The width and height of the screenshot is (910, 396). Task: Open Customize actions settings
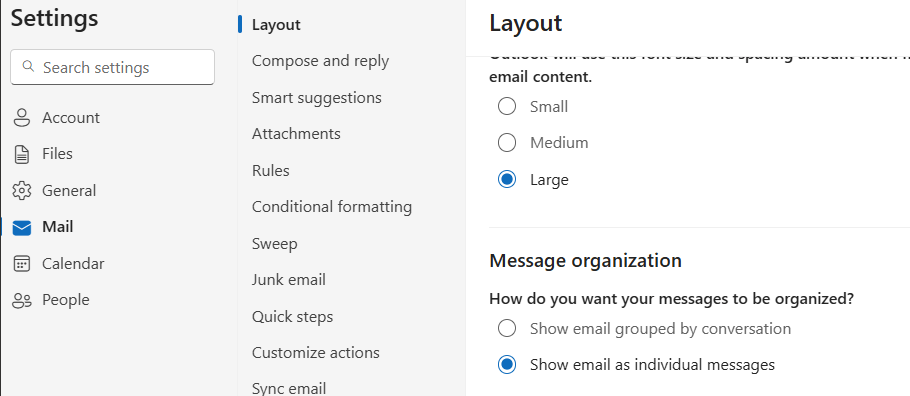point(316,352)
